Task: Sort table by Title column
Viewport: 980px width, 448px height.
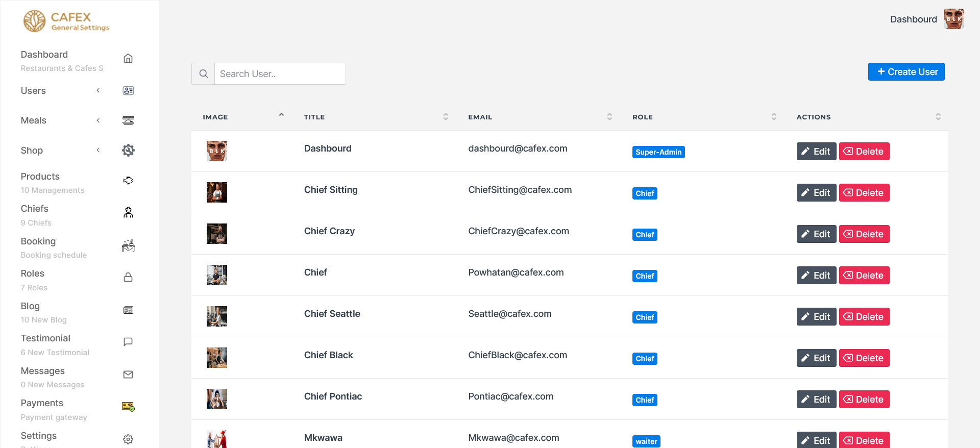Action: pyautogui.click(x=446, y=117)
